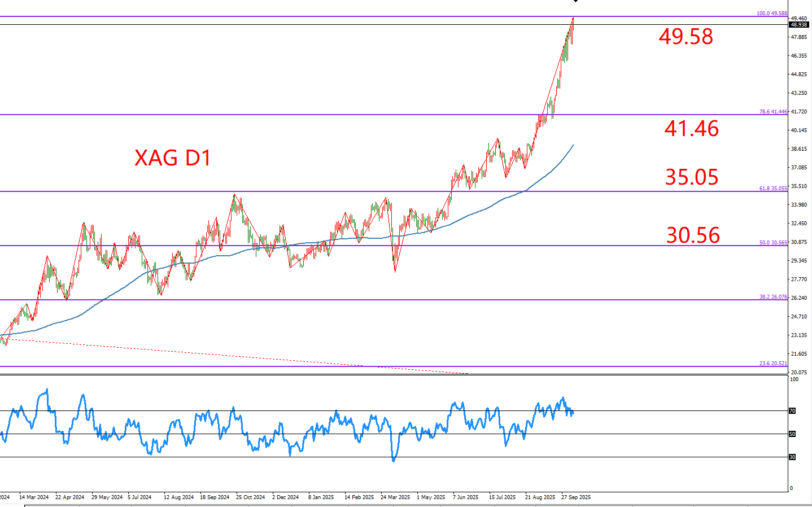Click the RSI 50 level marker
The image size is (812, 507).
pyautogui.click(x=792, y=434)
